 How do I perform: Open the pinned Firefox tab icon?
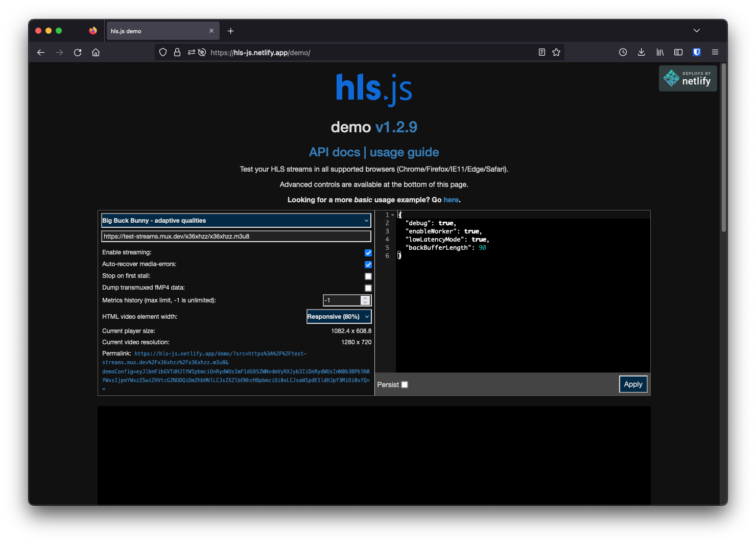point(92,31)
